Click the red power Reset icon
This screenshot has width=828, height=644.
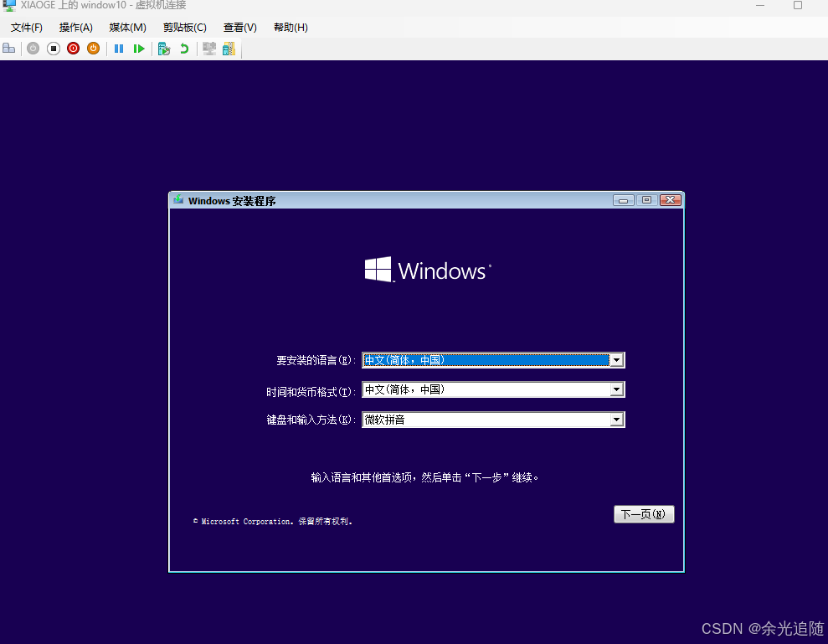pyautogui.click(x=73, y=48)
